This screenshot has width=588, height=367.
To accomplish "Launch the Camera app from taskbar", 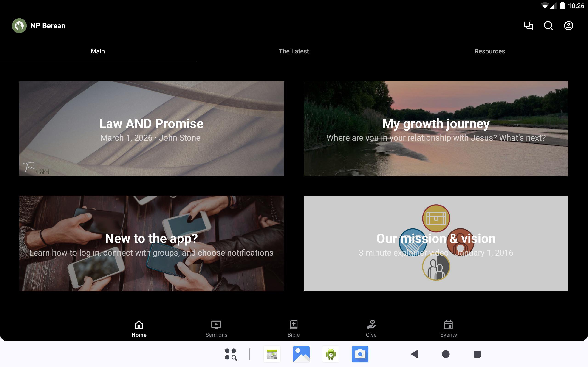I will 360,354.
